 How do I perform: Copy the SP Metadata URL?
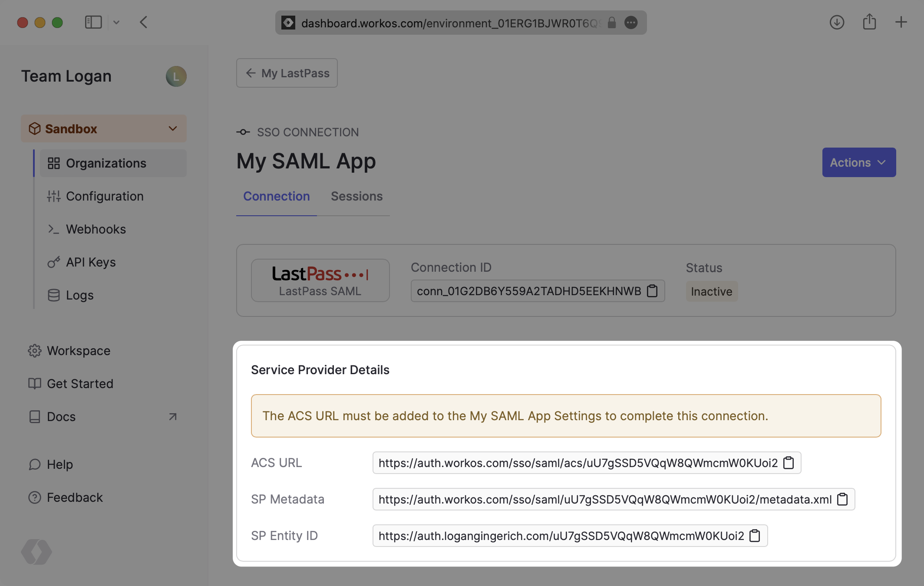[842, 499]
